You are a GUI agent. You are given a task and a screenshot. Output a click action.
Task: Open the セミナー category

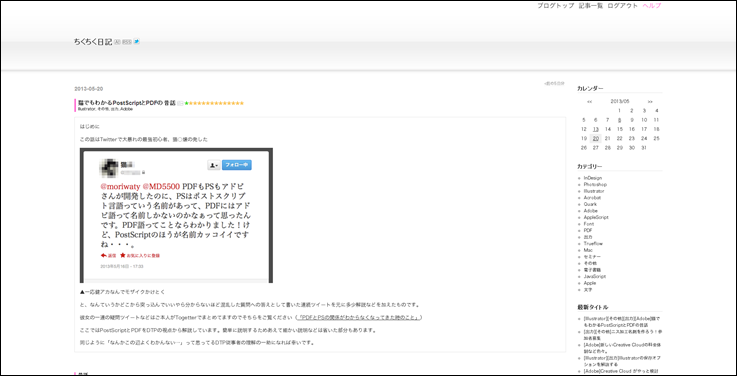tap(592, 257)
